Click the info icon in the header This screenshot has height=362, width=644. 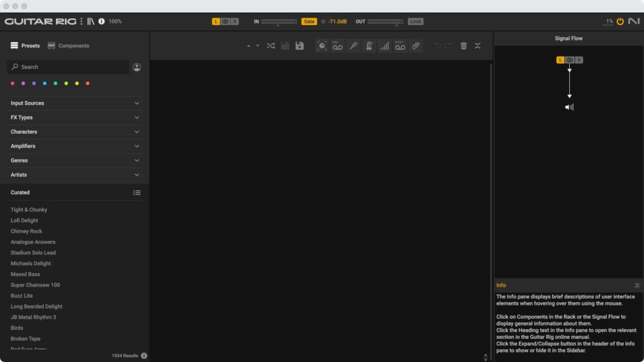tap(101, 21)
